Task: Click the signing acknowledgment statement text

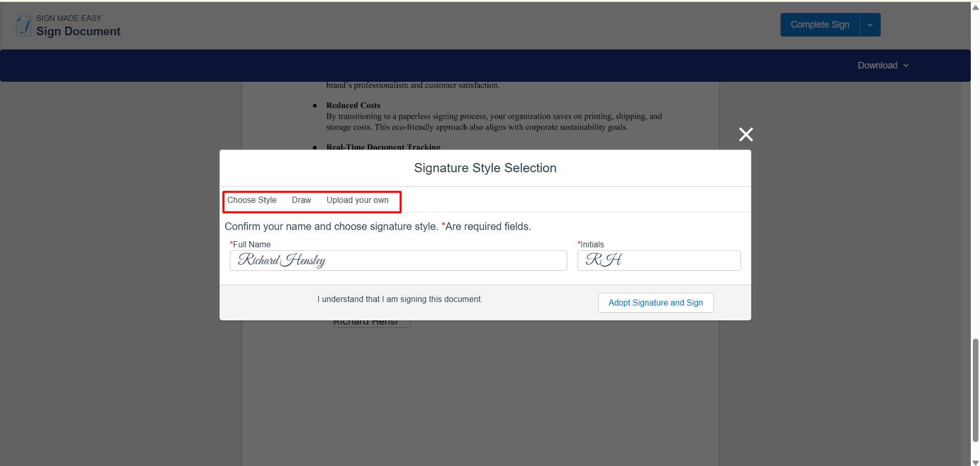Action: [400, 299]
